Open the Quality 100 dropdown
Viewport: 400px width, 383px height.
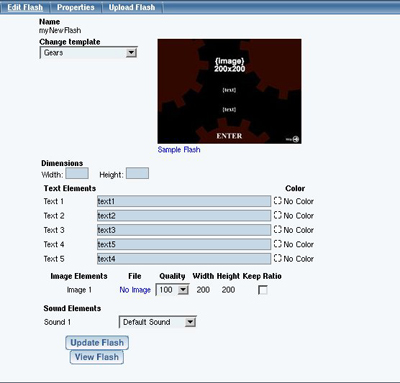point(172,290)
